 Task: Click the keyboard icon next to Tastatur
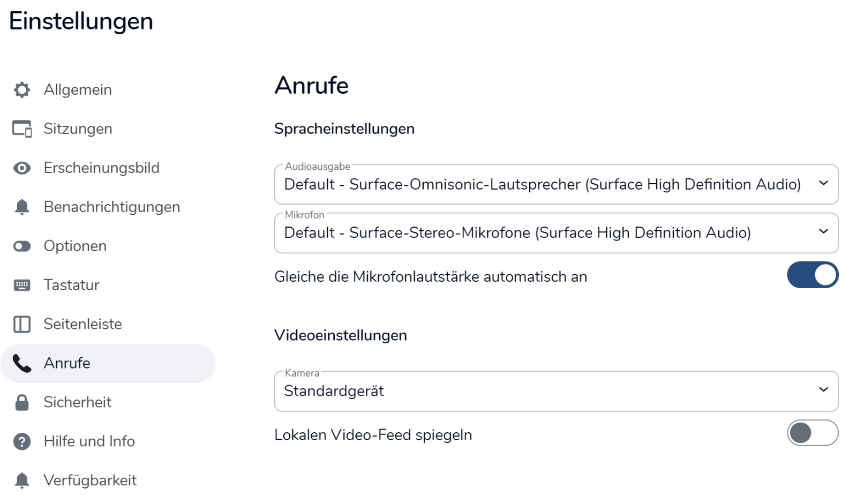[22, 285]
